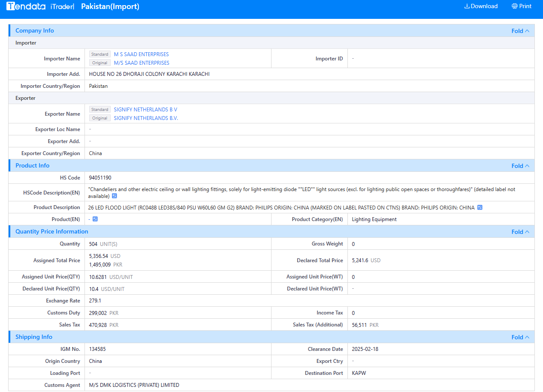The height and width of the screenshot is (392, 543).
Task: Click translate icon in Product(EN) row
Action: (x=95, y=219)
